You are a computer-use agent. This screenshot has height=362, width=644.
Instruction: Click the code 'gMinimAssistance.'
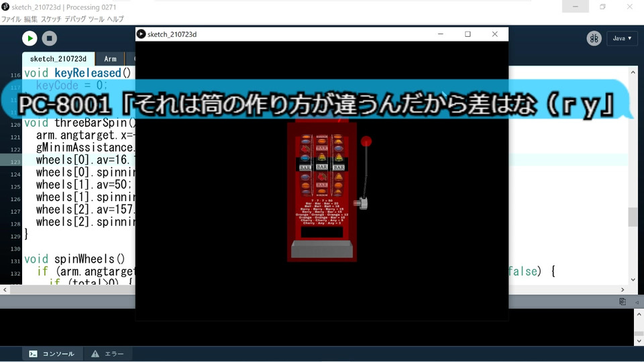click(85, 147)
